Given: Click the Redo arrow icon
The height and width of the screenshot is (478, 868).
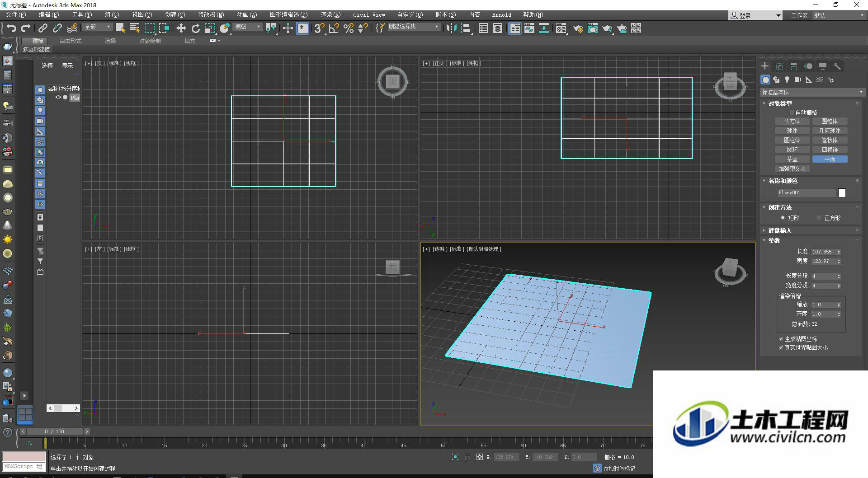Looking at the screenshot, I should coord(26,28).
